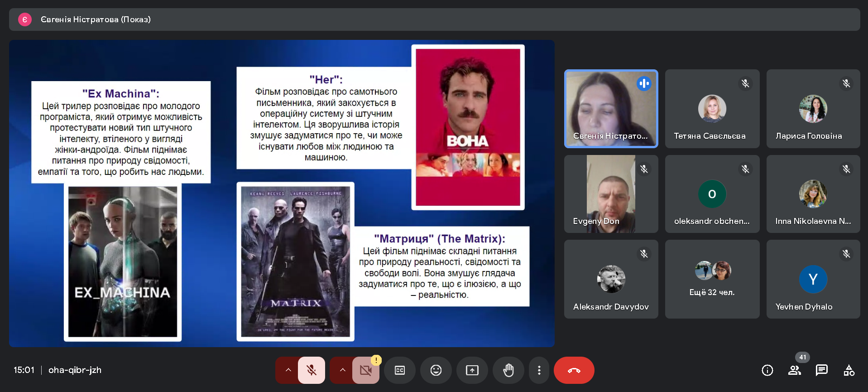The height and width of the screenshot is (392, 868).
Task: Click the meeting code oha-qibr-jzh
Action: tap(75, 370)
